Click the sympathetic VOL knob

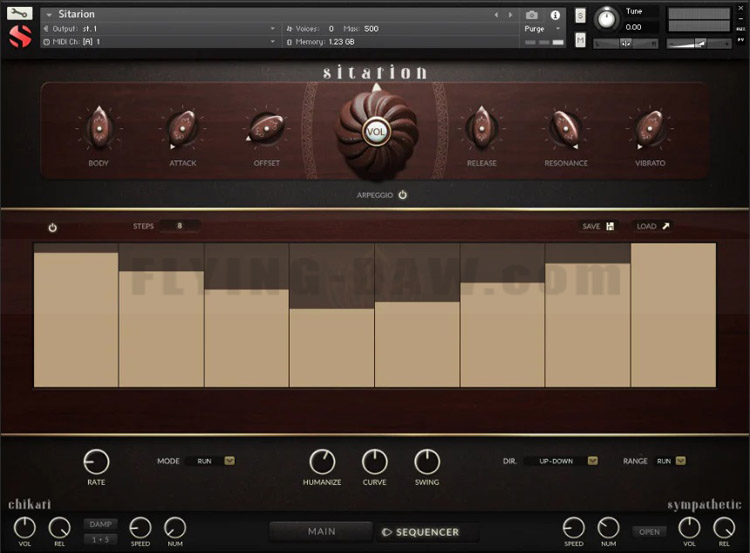click(689, 528)
